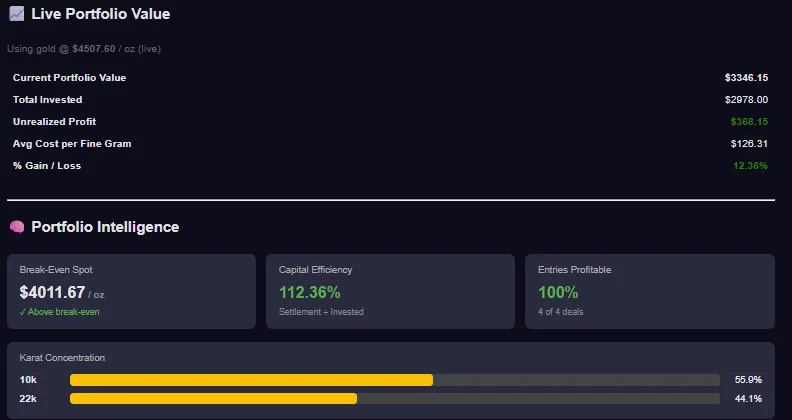Click the $2978.00 invested amount

pos(746,99)
